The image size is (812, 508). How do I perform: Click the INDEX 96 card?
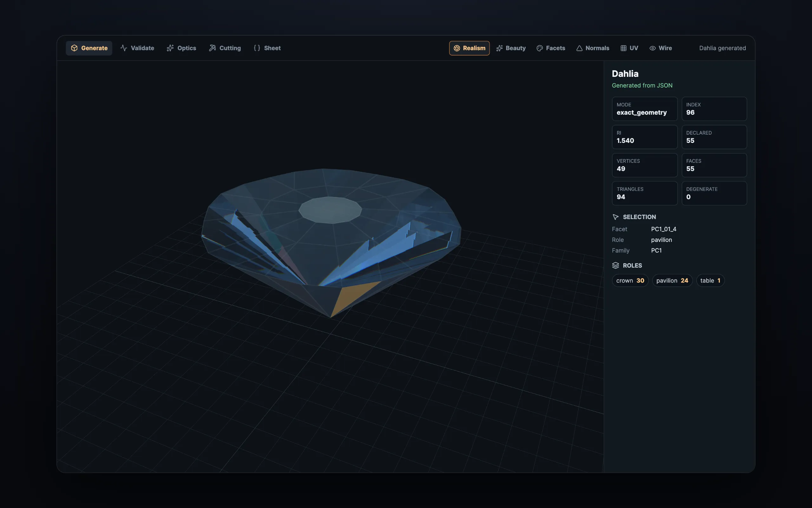click(x=714, y=109)
